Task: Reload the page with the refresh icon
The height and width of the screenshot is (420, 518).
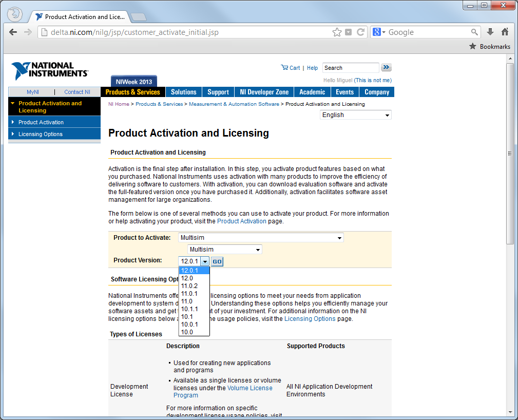Action: (x=361, y=32)
